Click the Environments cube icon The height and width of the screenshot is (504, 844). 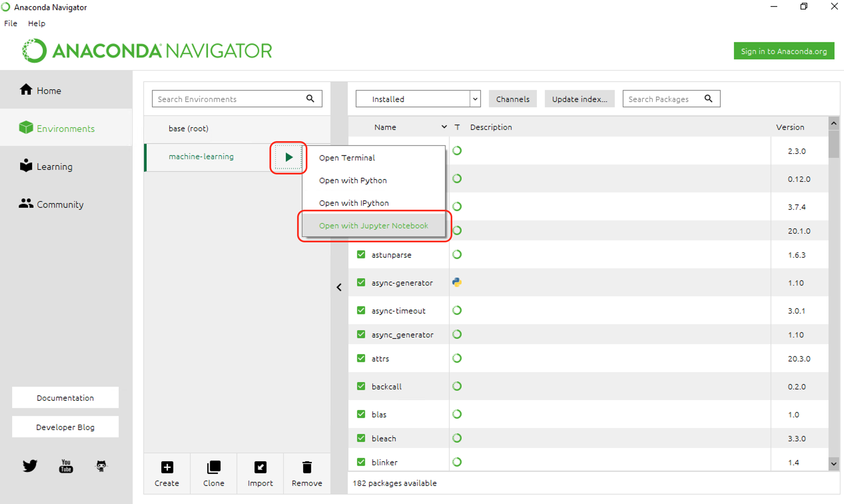click(26, 127)
